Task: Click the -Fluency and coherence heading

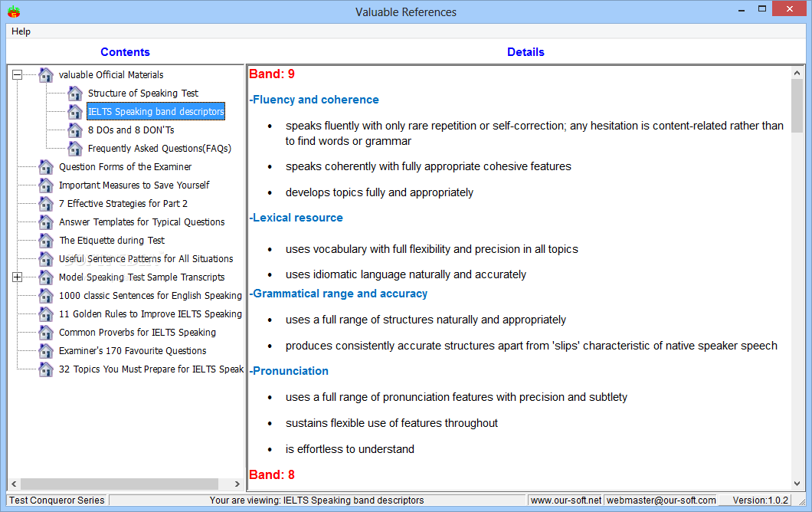Action: [x=314, y=100]
